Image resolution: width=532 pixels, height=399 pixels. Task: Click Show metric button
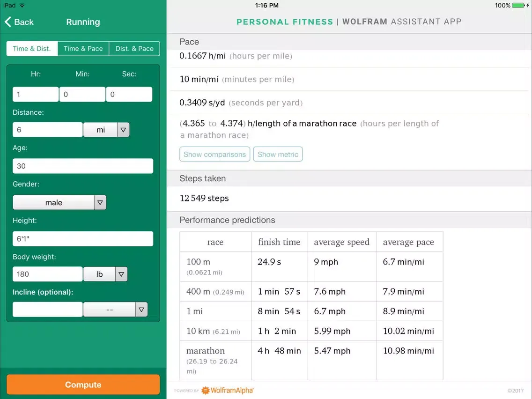click(278, 155)
